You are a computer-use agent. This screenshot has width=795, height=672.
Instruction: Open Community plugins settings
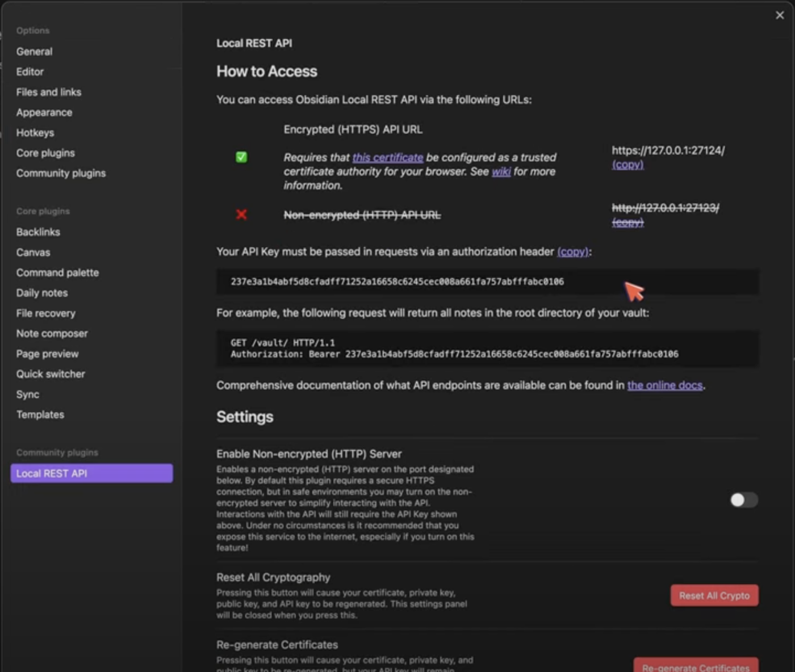point(61,173)
